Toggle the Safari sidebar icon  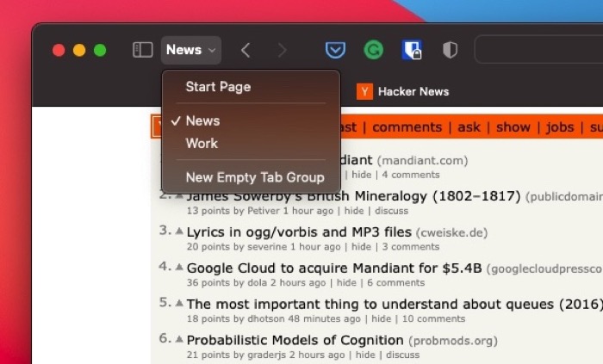(143, 50)
